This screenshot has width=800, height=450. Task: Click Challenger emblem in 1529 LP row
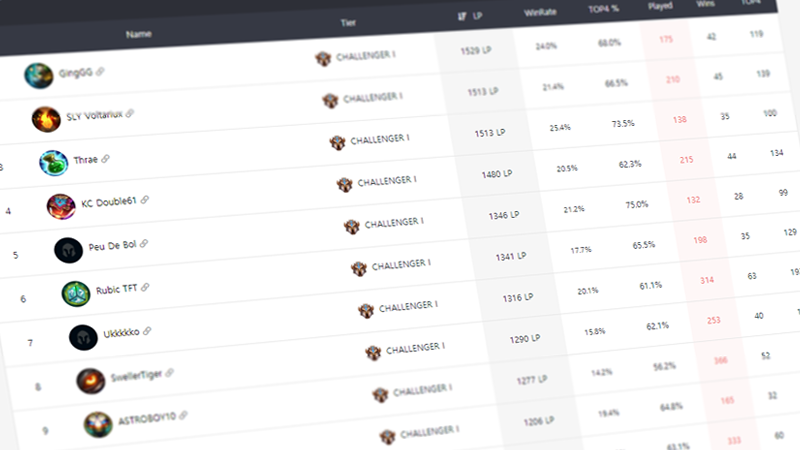[322, 59]
